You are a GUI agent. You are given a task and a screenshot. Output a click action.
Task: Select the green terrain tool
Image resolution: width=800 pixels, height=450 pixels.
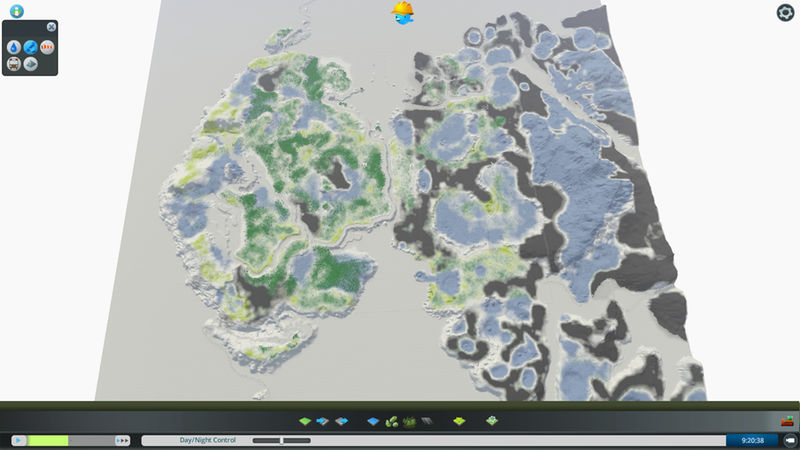point(305,422)
